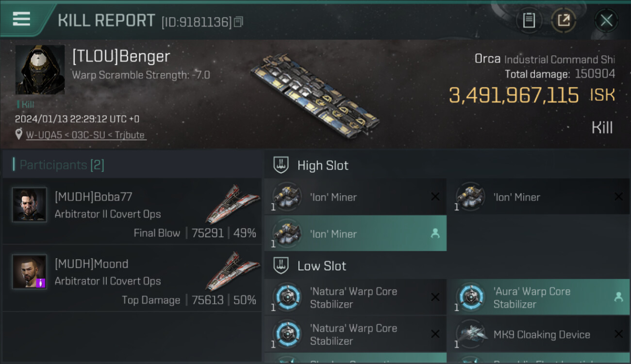Screen dimensions: 631x364
Task: Click the Low Slot section header
Action: (321, 266)
